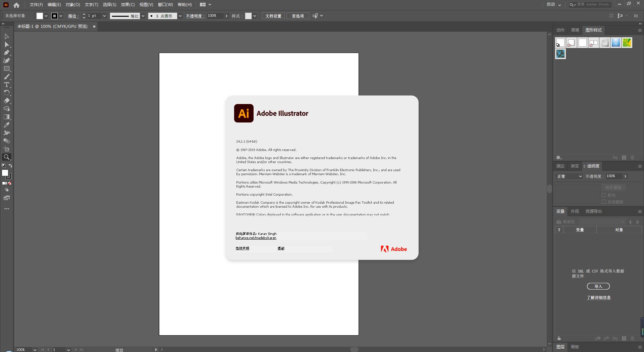Select the Gradient tool
Viewport: 644px width, 352px height.
(x=7, y=117)
